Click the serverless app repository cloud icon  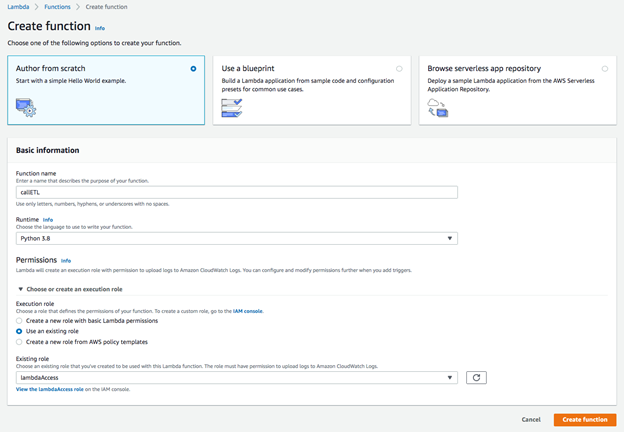coord(437,108)
